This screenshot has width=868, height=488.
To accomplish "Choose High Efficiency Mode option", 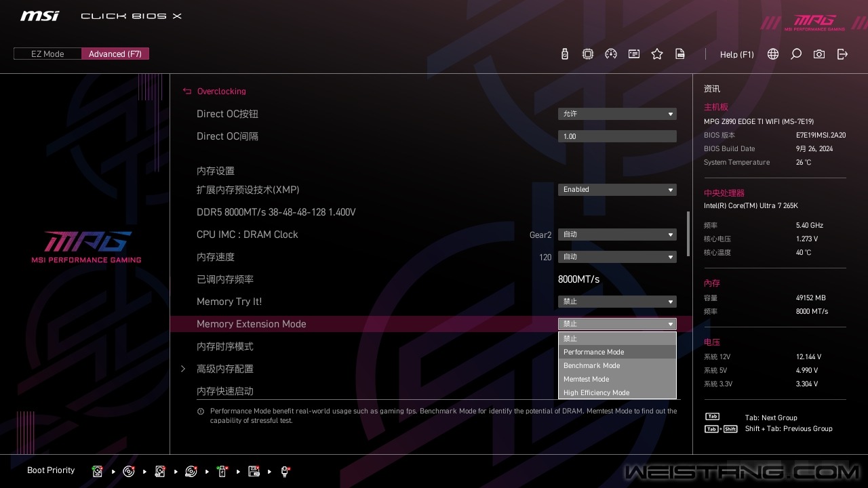I will pyautogui.click(x=617, y=392).
